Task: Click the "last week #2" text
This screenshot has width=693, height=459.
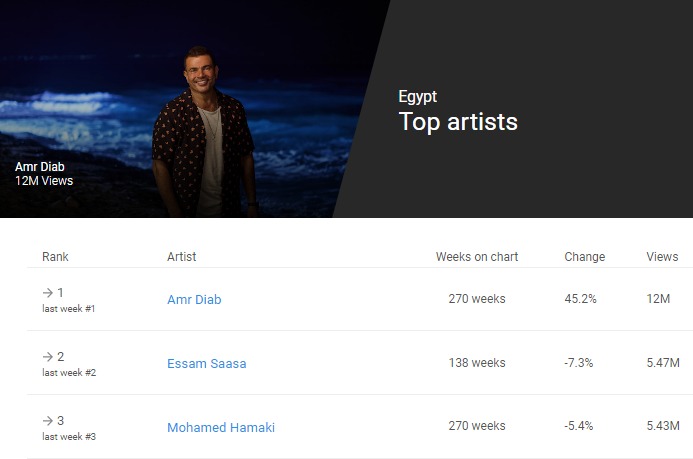Action: point(69,372)
